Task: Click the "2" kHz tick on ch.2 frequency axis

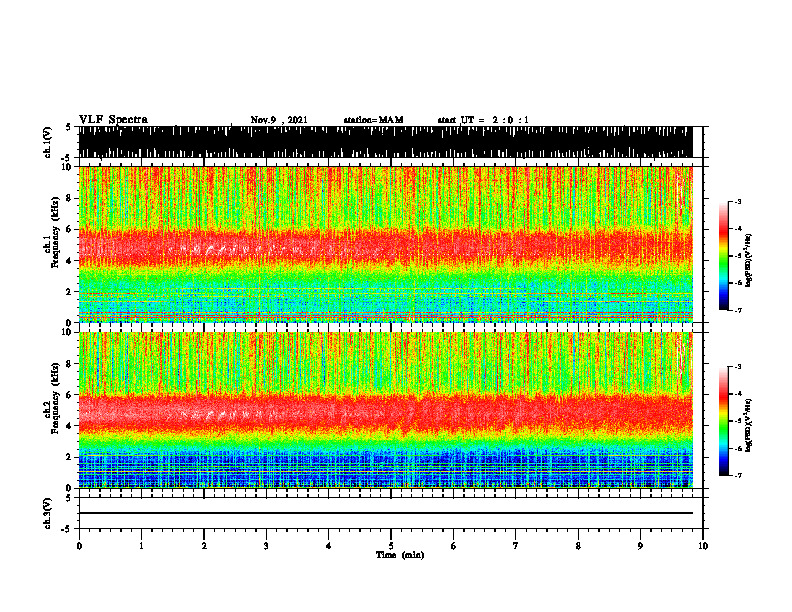Action: pos(70,457)
